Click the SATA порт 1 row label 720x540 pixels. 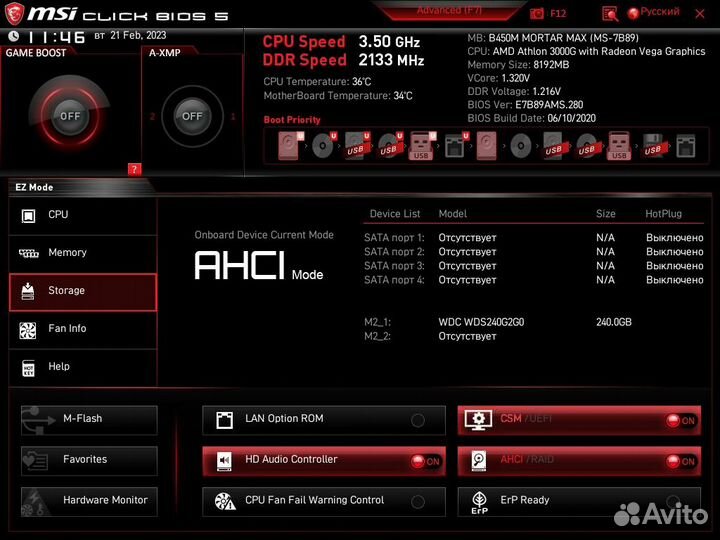pyautogui.click(x=394, y=238)
